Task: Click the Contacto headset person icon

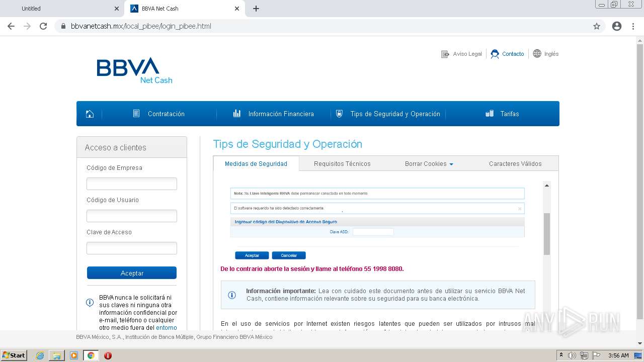Action: (495, 54)
